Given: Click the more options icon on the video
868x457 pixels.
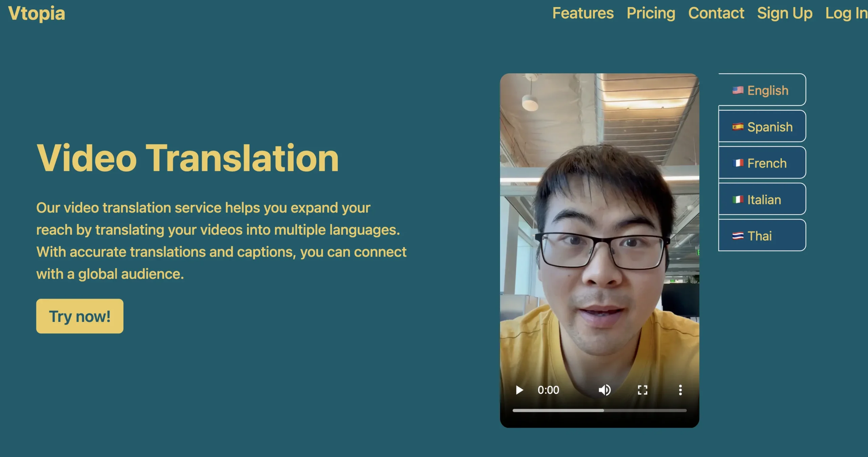Looking at the screenshot, I should (x=680, y=391).
